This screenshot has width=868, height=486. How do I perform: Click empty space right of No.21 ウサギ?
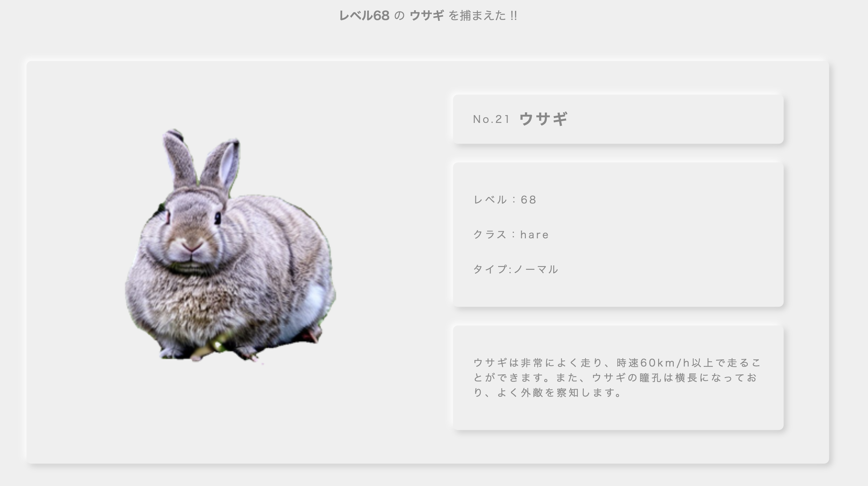[674, 119]
